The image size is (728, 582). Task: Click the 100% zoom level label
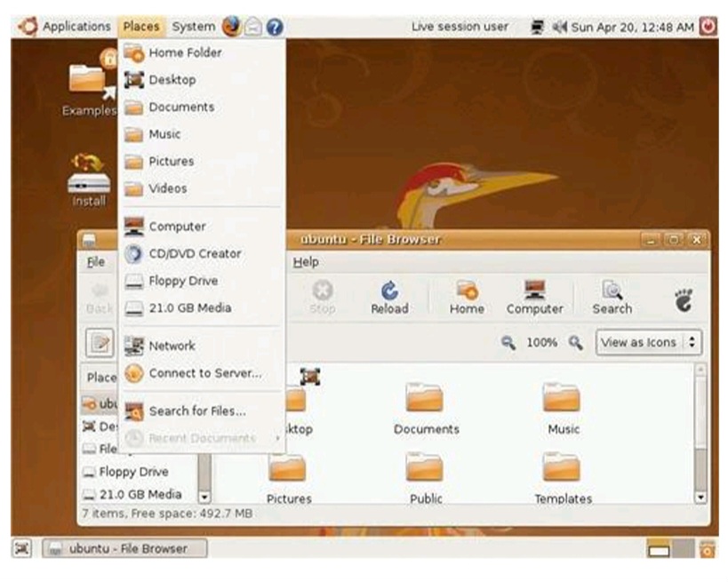(542, 342)
